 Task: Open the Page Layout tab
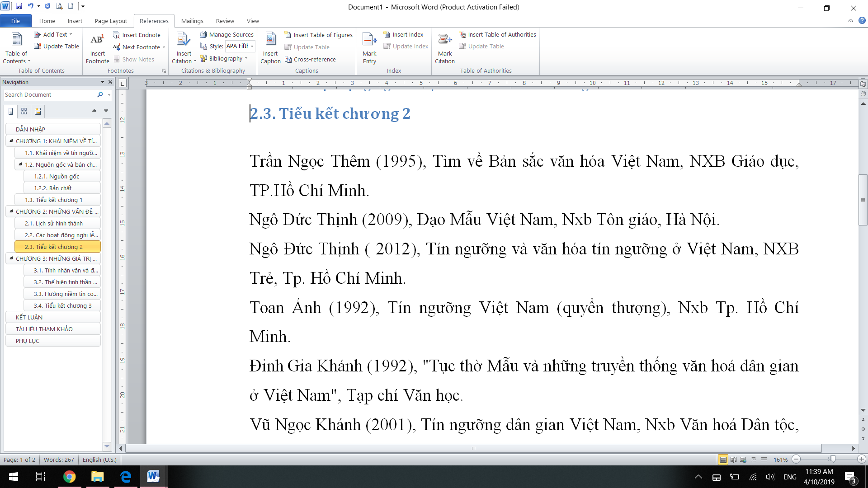click(x=111, y=21)
